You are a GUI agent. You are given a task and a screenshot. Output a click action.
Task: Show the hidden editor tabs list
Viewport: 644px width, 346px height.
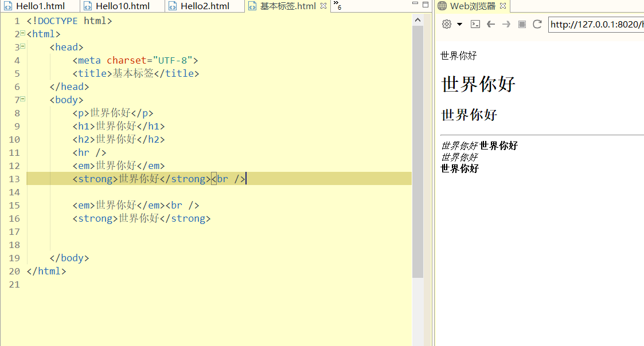coord(337,5)
